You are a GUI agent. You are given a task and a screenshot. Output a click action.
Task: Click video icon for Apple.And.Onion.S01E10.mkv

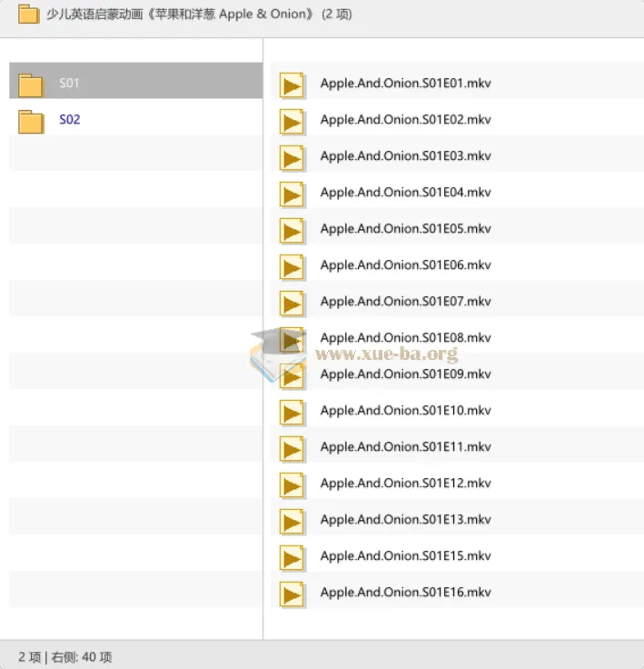point(292,413)
